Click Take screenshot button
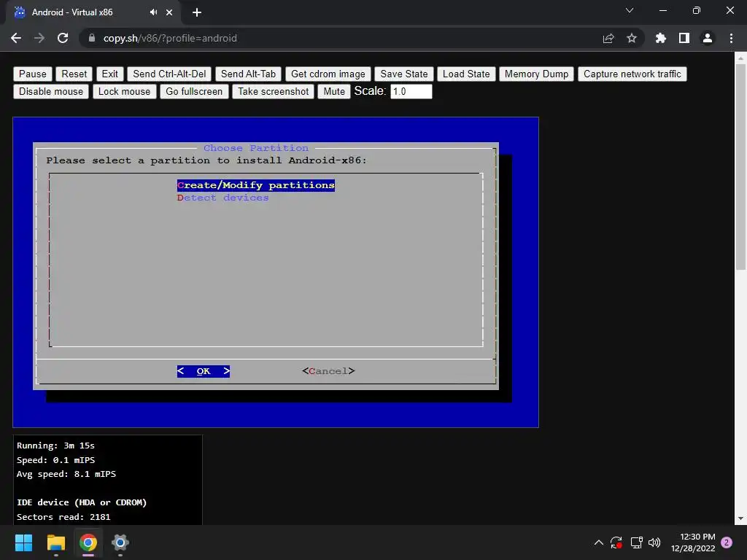 pyautogui.click(x=274, y=91)
